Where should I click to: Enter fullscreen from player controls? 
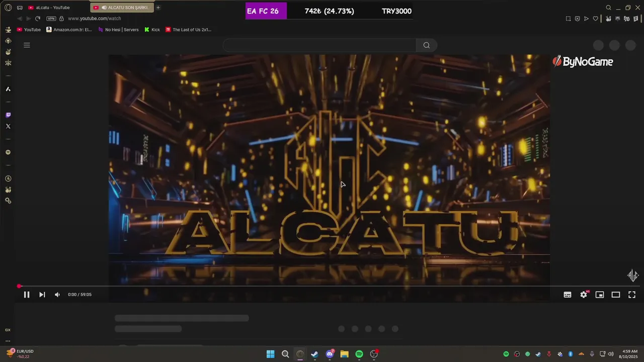[632, 295]
